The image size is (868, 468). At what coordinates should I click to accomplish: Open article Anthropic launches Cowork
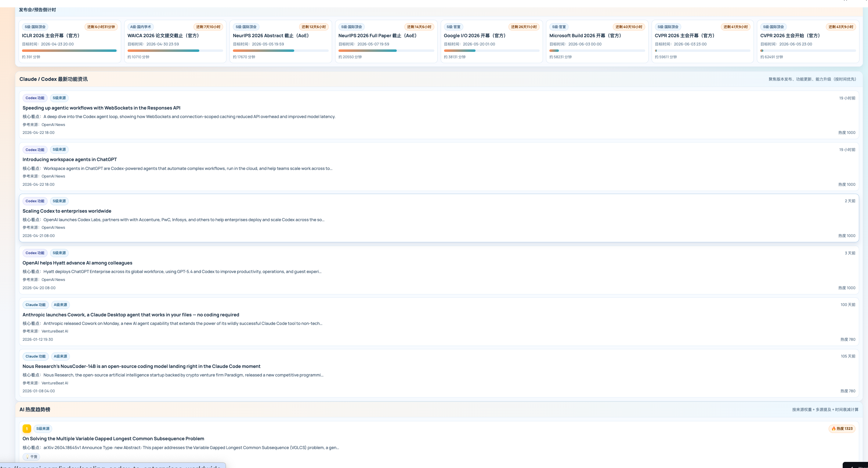tap(131, 315)
